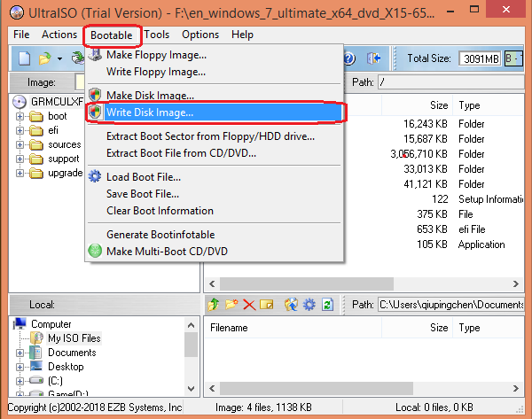Click the red X Delete icon
The image size is (532, 419).
[x=249, y=305]
